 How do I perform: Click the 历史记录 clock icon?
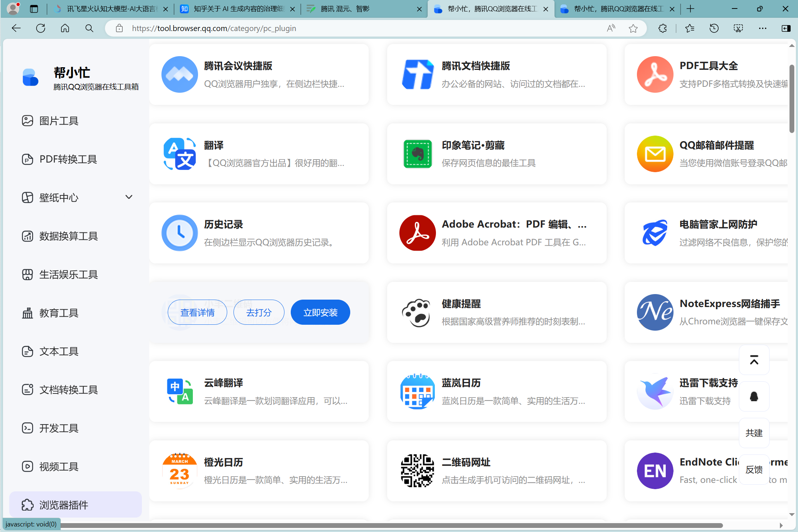coord(180,233)
